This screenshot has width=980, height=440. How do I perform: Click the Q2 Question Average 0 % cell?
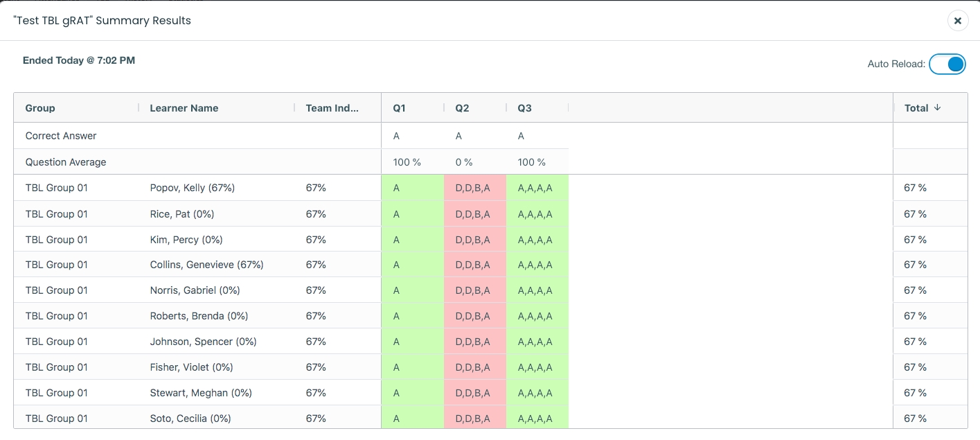pyautogui.click(x=463, y=162)
